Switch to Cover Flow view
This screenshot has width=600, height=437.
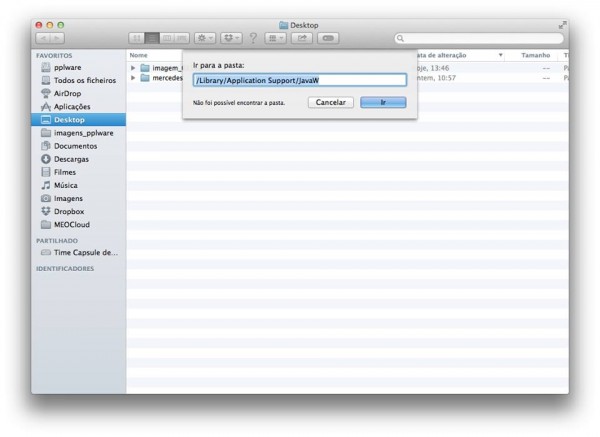tap(182, 38)
